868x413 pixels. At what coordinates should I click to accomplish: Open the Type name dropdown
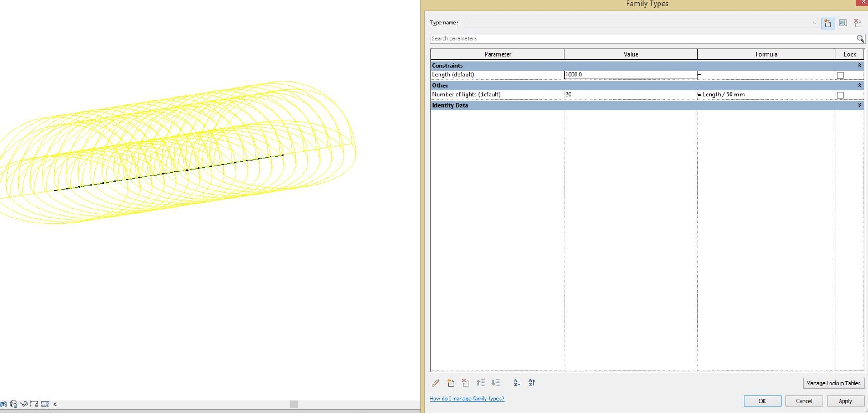[x=815, y=23]
